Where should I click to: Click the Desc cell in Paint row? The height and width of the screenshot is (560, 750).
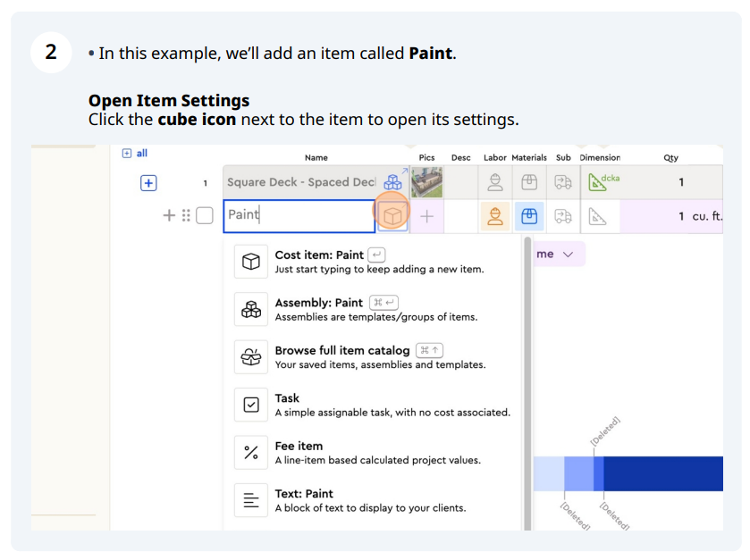pyautogui.click(x=460, y=216)
